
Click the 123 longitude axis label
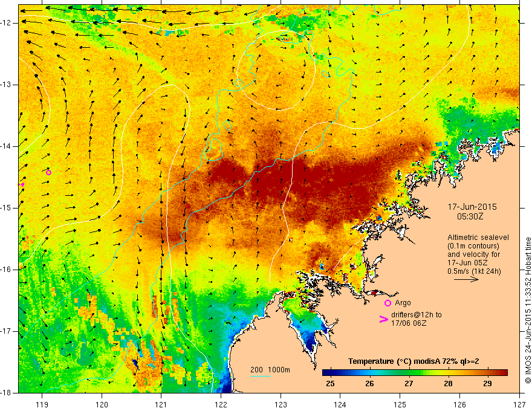[281, 404]
